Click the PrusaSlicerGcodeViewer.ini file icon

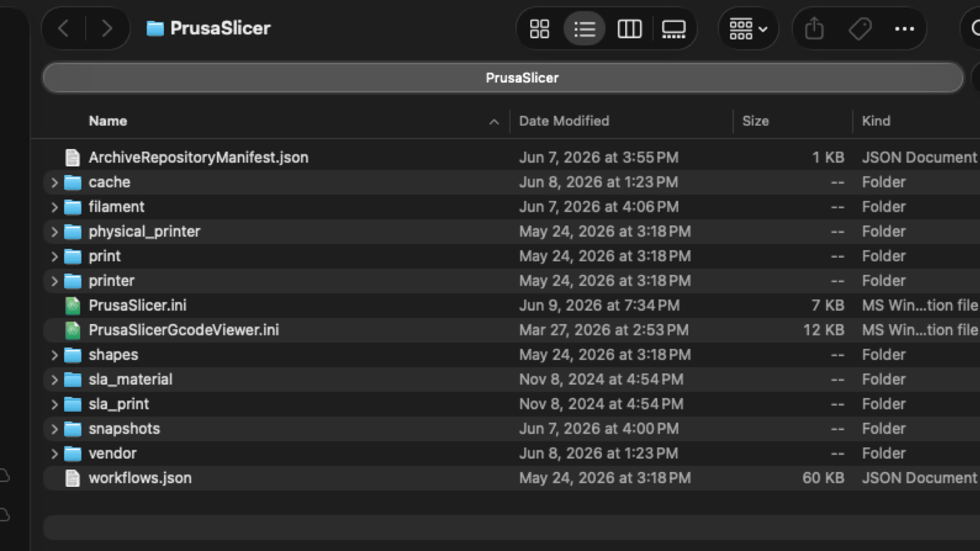click(x=72, y=330)
